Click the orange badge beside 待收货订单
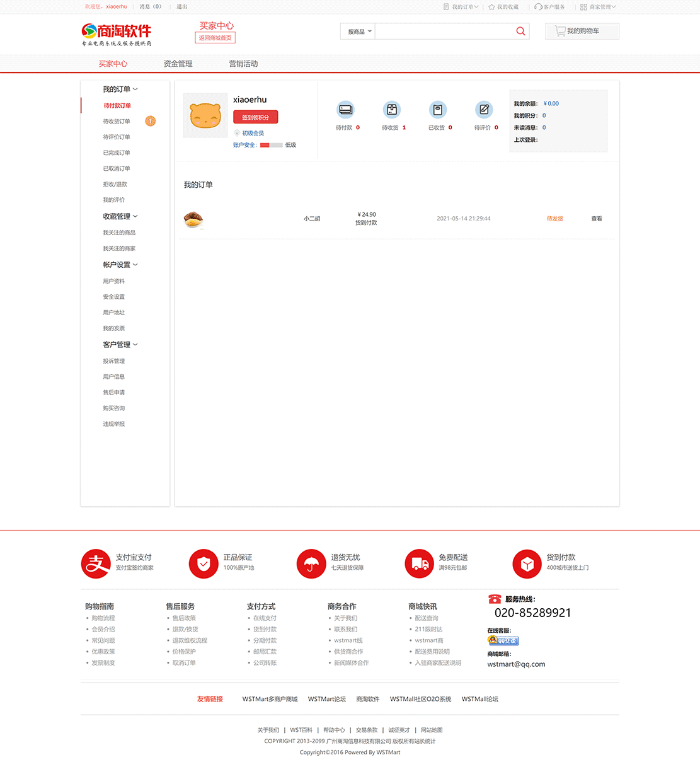The image size is (700, 762). point(151,121)
